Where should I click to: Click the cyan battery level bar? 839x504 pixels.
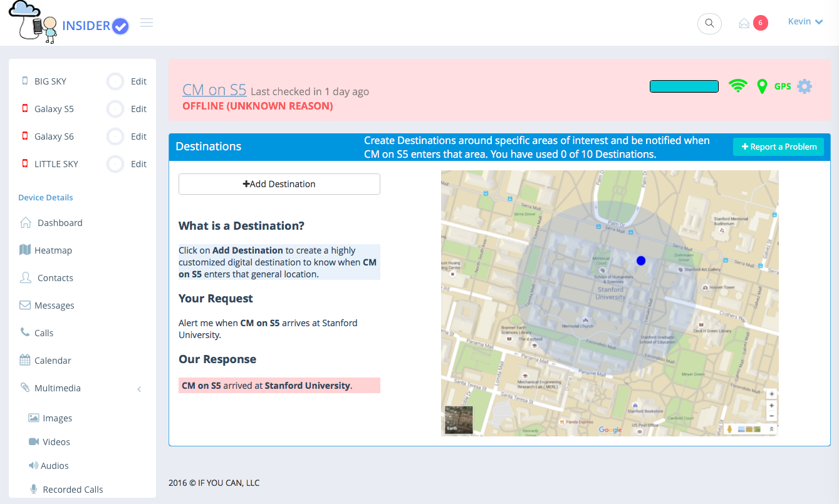pos(684,86)
